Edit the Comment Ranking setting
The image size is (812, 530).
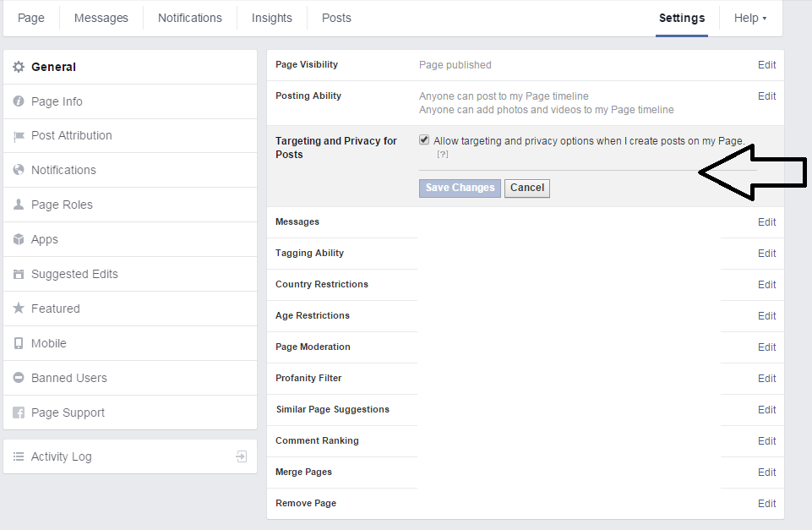(767, 441)
